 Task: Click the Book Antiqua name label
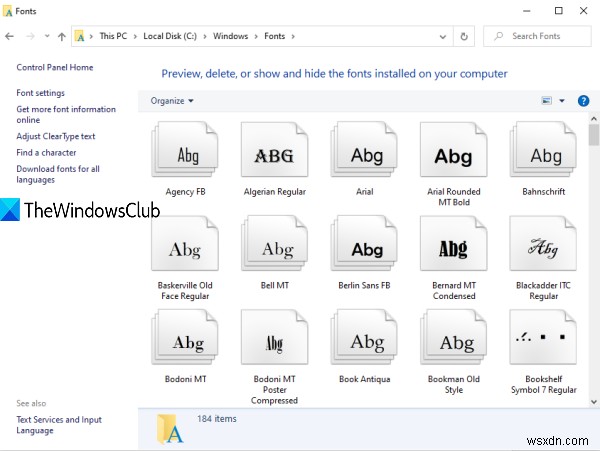click(364, 379)
